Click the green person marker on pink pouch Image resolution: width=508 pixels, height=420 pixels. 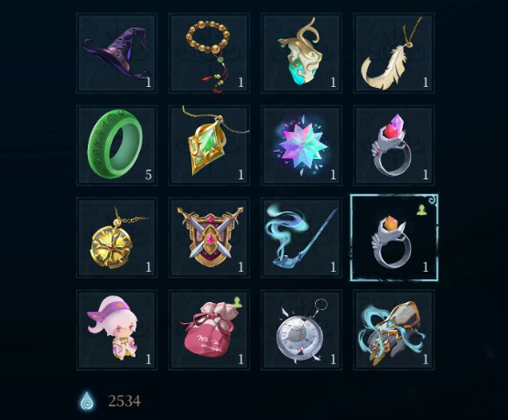[237, 302]
